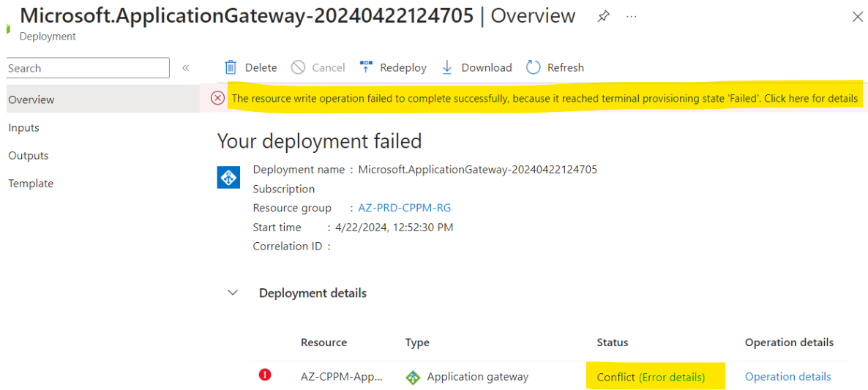Image resolution: width=868 pixels, height=390 pixels.
Task: Collapse the sidebar with double chevron
Action: pyautogui.click(x=186, y=68)
